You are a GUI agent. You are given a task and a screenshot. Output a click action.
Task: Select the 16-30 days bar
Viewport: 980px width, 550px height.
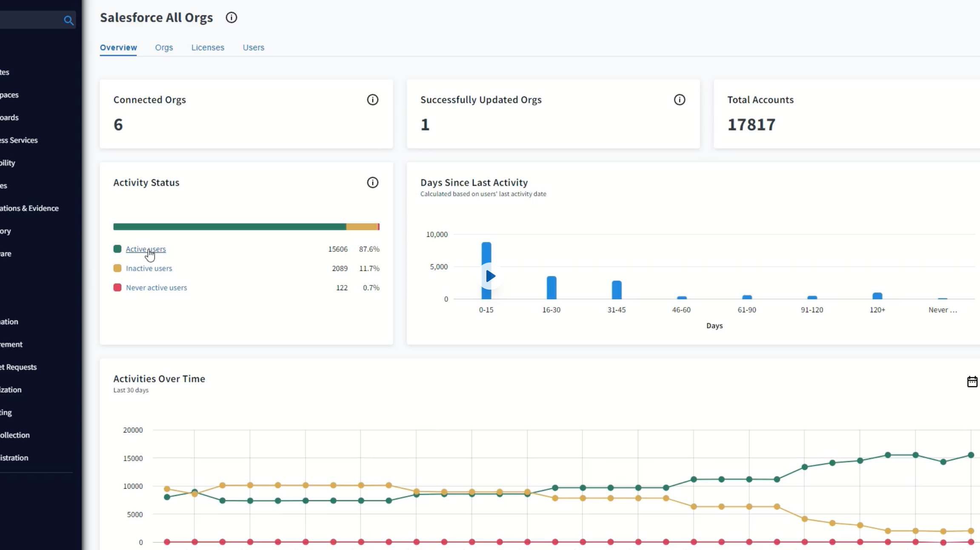551,288
